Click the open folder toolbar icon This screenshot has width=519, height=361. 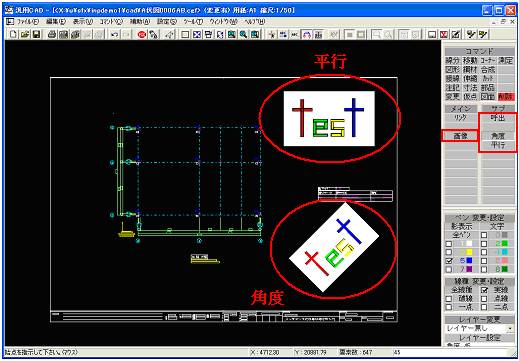click(x=25, y=34)
